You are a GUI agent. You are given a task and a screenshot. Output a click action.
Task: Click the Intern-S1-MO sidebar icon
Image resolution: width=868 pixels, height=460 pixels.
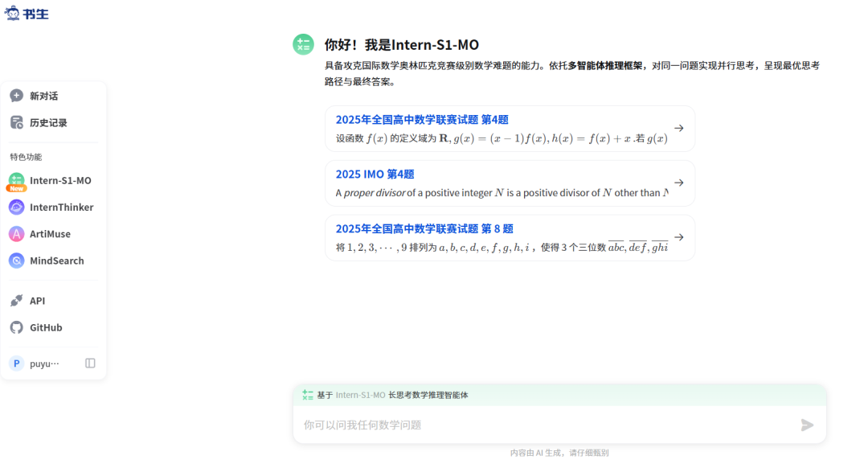pos(17,179)
